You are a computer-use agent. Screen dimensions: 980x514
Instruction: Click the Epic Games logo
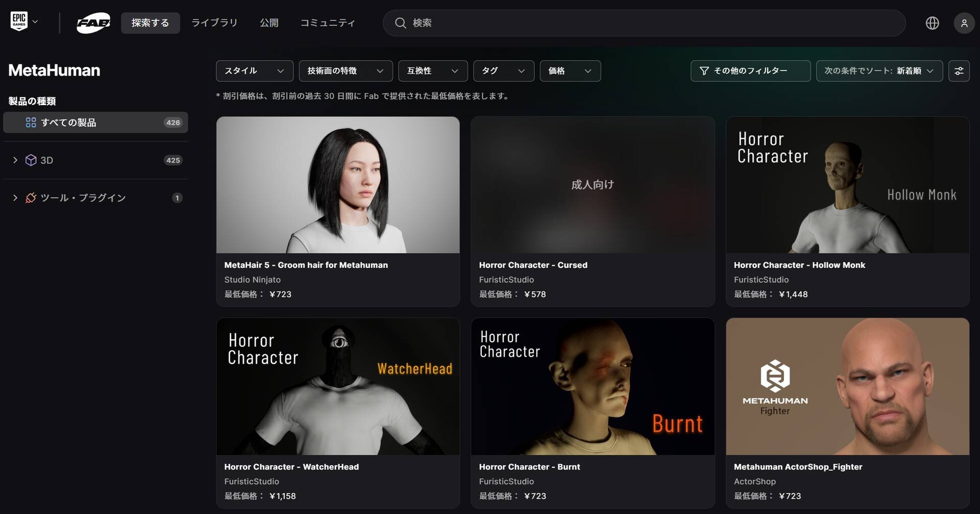point(19,21)
